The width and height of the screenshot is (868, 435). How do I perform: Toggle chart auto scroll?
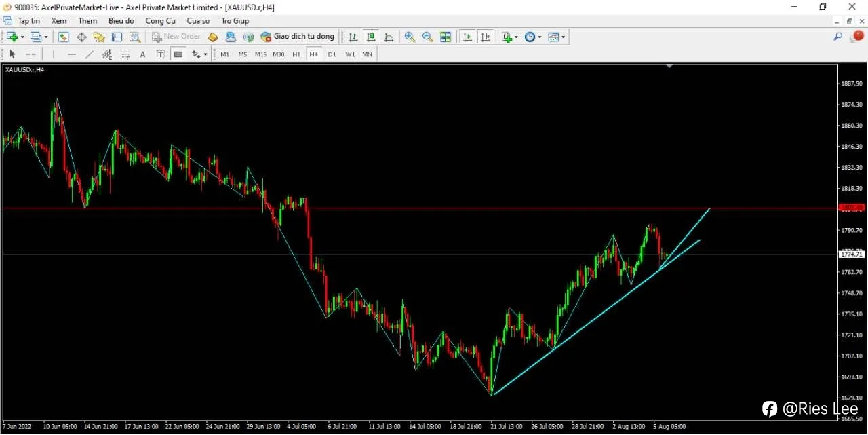(x=468, y=37)
